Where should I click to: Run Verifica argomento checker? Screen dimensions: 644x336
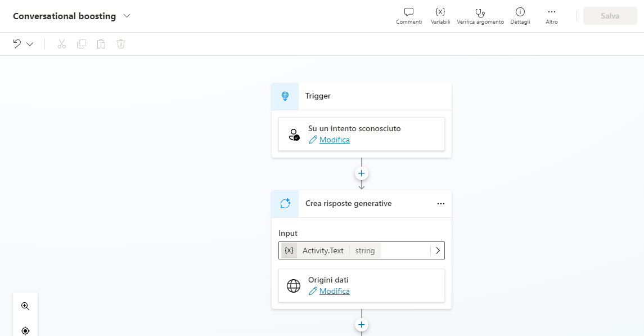pos(480,16)
